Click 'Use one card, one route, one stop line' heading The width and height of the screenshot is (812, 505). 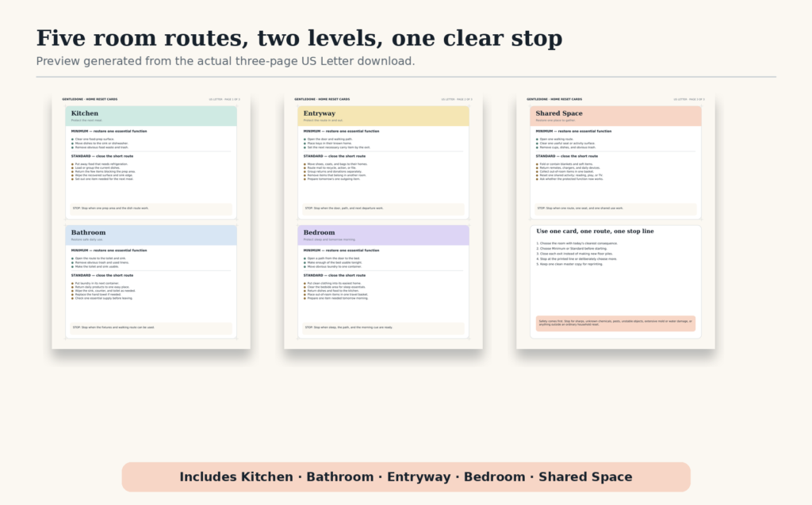(595, 231)
